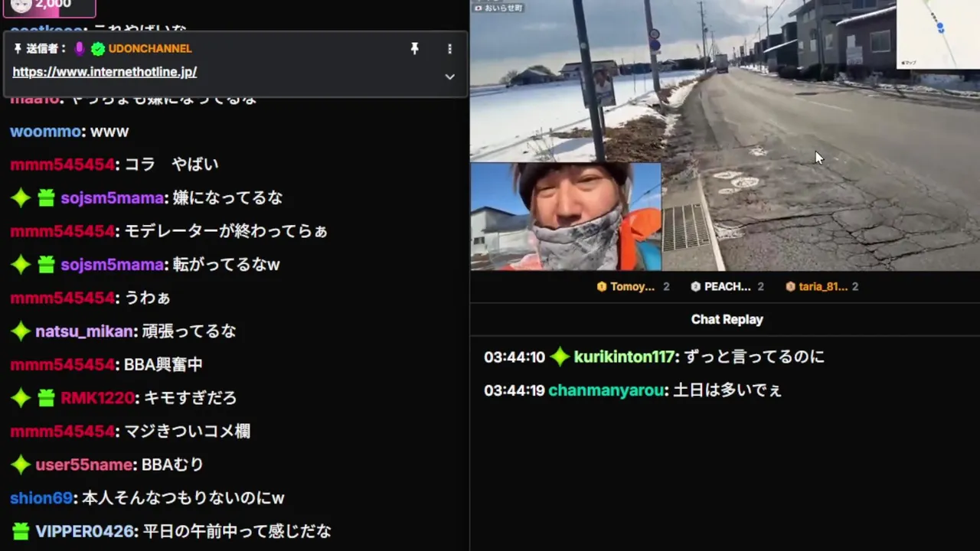Jump to chat replay timestamp 03:44:10

tap(514, 357)
